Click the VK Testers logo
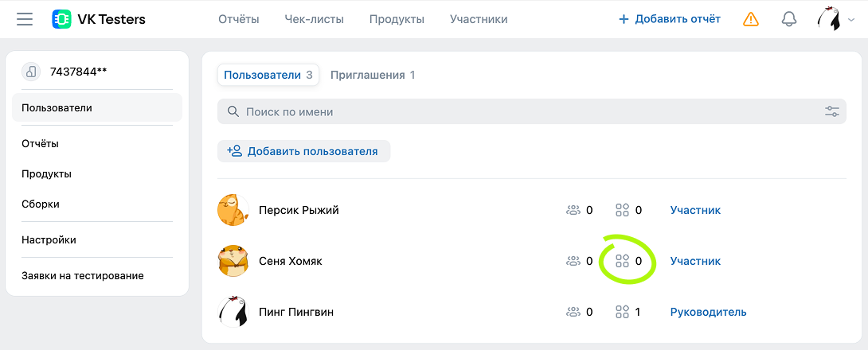This screenshot has width=868, height=350. click(x=99, y=19)
